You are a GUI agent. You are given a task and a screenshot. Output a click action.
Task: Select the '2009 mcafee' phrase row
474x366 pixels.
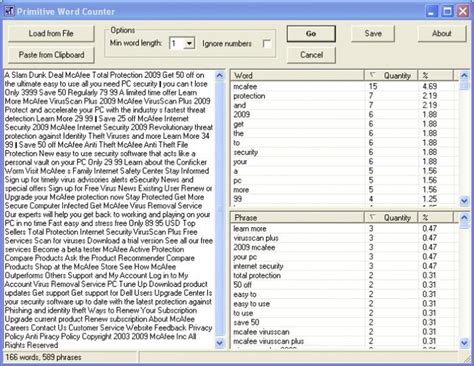345,247
